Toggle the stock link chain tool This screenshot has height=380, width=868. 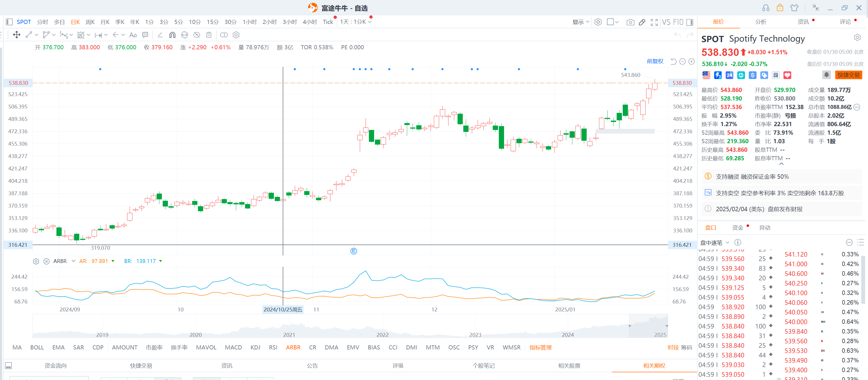(224, 35)
